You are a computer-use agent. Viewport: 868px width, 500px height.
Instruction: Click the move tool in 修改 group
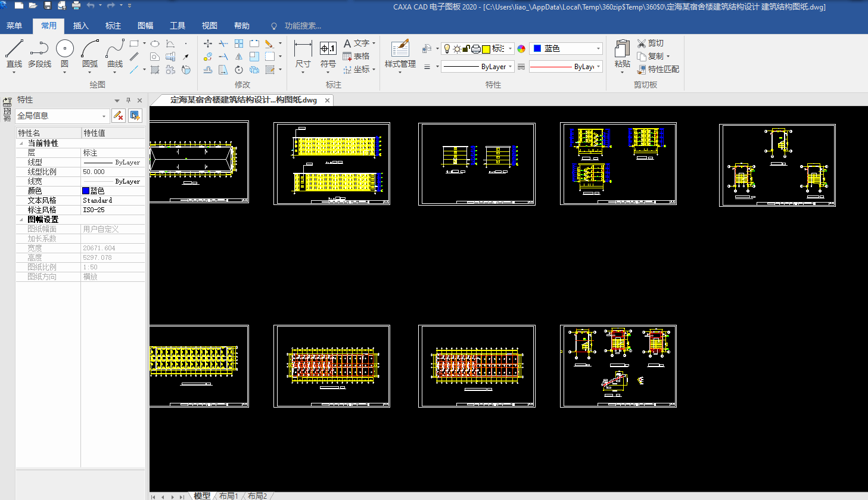click(x=208, y=44)
